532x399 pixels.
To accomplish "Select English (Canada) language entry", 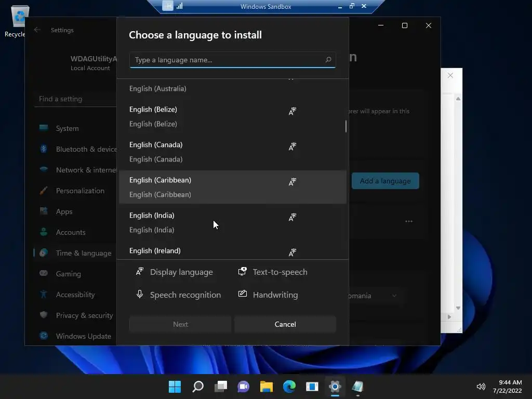I will coord(232,152).
